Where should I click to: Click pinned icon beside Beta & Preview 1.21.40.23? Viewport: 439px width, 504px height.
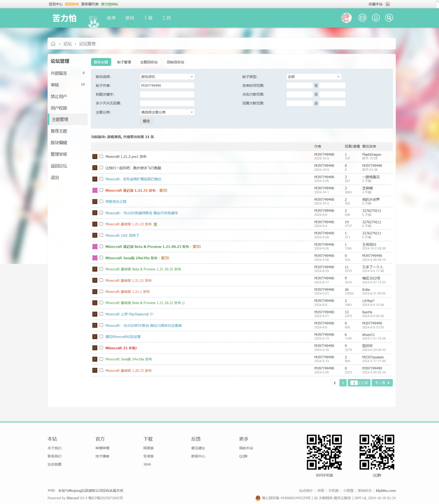tap(95, 246)
